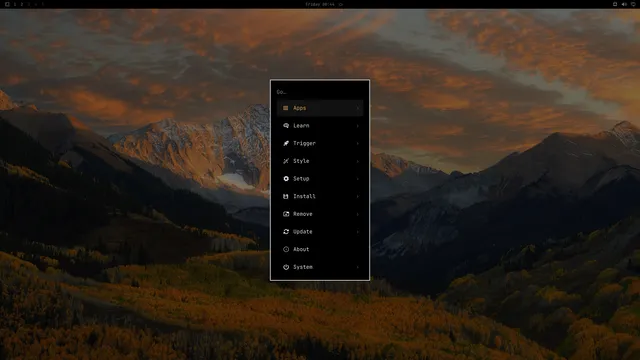Select the About menu entry
Viewport: 640px width, 360px height.
point(320,249)
